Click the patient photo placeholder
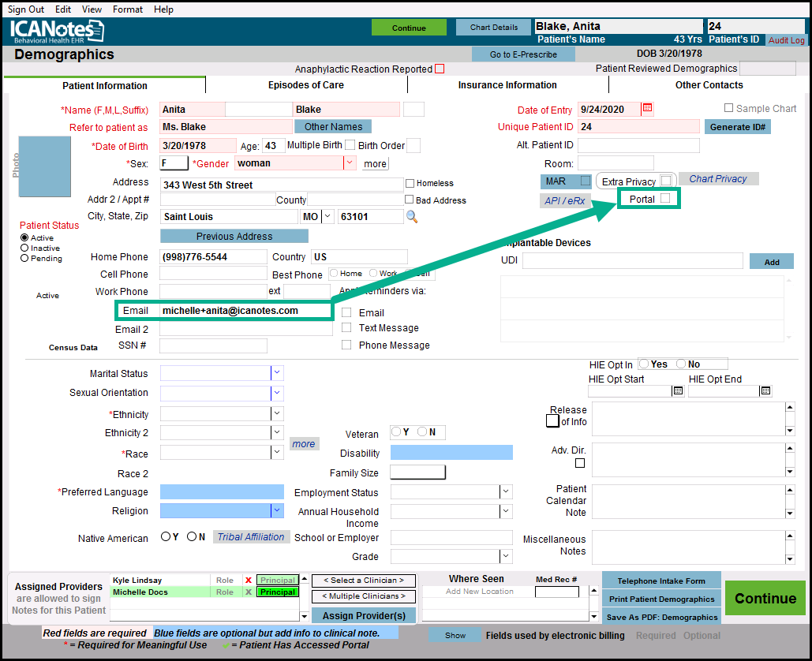Image resolution: width=812 pixels, height=661 pixels. click(44, 166)
